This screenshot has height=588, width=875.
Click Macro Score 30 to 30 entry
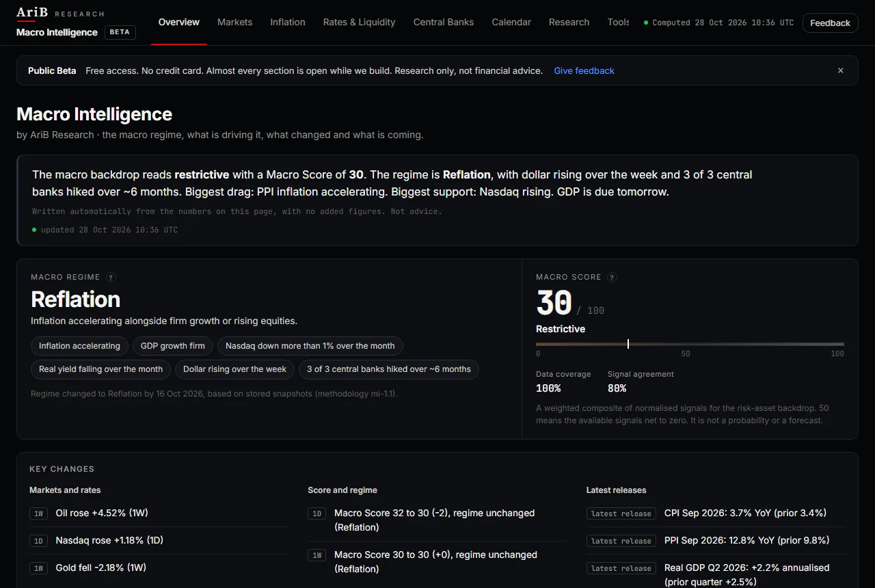point(437,561)
